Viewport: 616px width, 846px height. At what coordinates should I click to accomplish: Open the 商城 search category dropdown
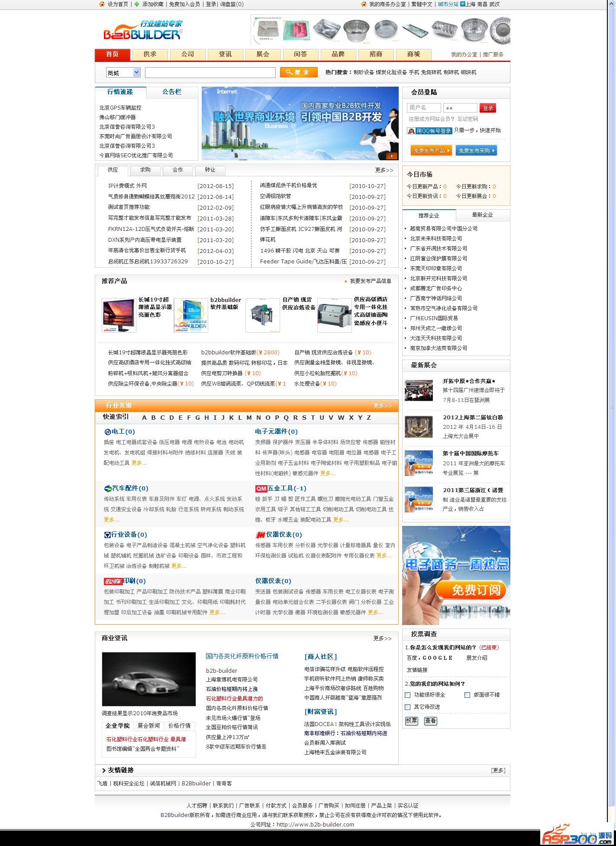click(123, 73)
